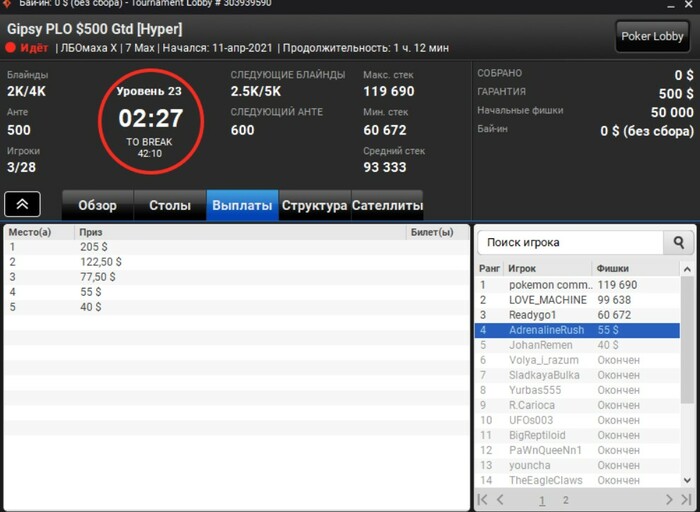Focus the Поиск игрока search field
Screen dimensions: 700x512
[571, 242]
